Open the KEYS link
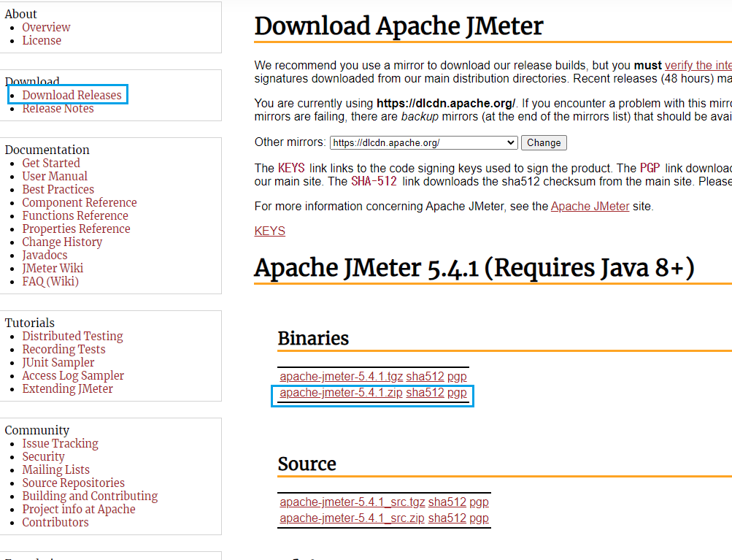Screen dimensions: 732x560 [x=269, y=231]
